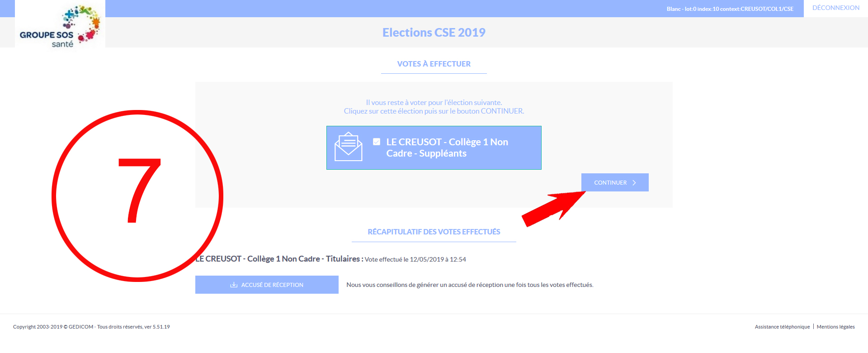Click the download icon on Accusé de réception
The width and height of the screenshot is (868, 353).
234,285
